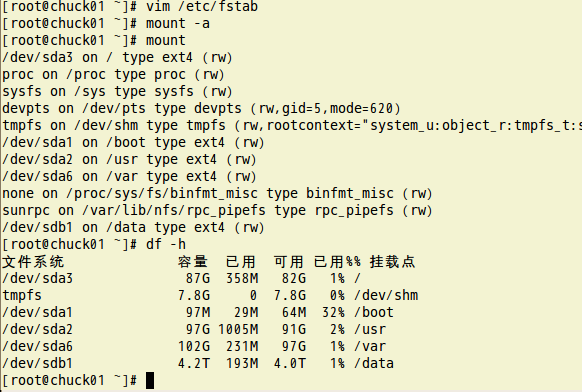Click the devpts gid=5,mode=620 options
The width and height of the screenshot is (582, 392).
[x=326, y=108]
